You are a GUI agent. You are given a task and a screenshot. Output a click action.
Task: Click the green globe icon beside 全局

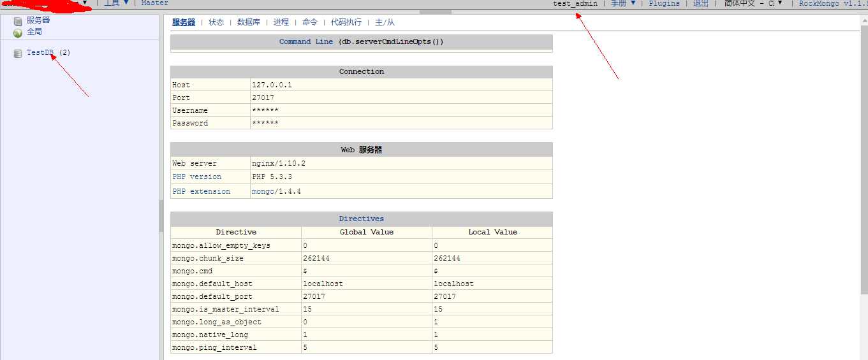tap(18, 32)
